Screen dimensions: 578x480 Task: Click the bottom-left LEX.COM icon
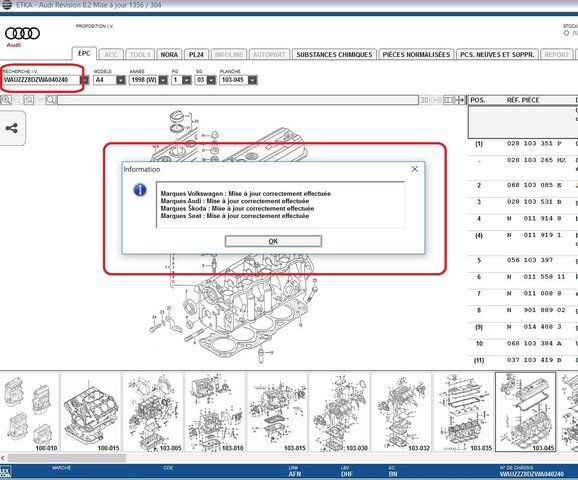pos(6,472)
